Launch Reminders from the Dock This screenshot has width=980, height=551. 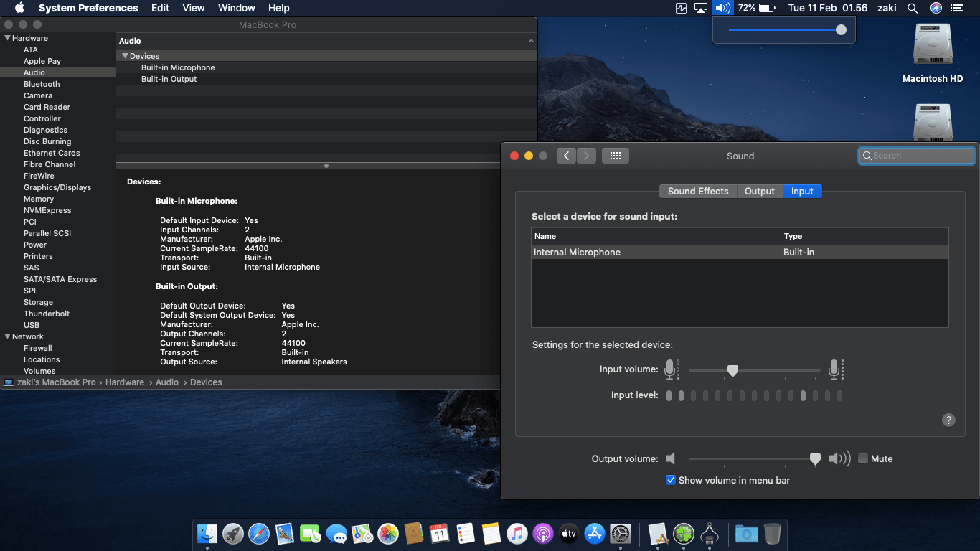pos(466,534)
